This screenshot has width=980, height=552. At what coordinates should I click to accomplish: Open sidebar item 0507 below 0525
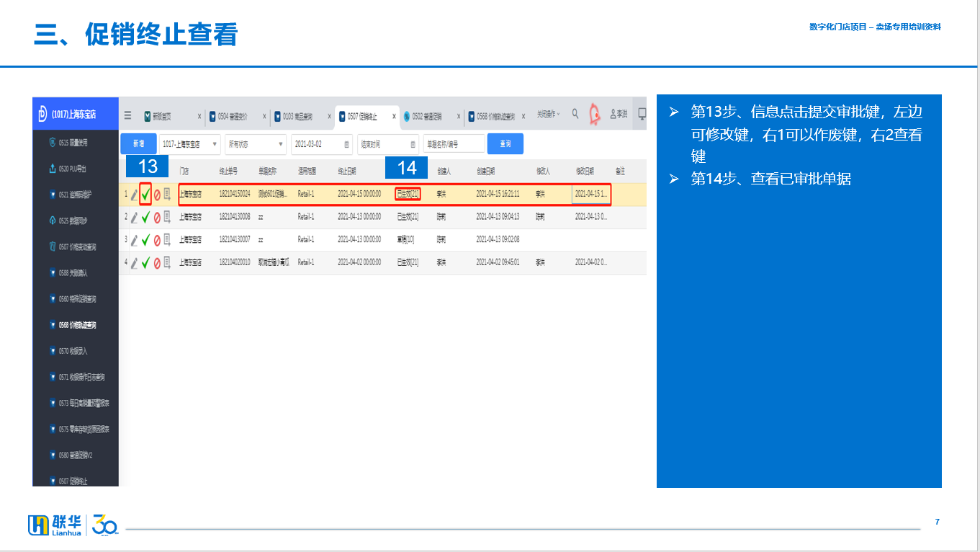click(76, 246)
